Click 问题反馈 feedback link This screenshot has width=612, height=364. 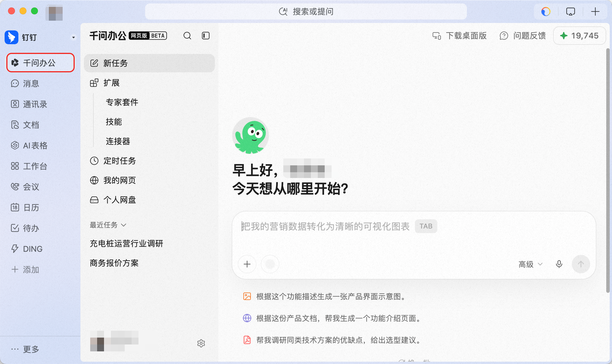point(523,36)
